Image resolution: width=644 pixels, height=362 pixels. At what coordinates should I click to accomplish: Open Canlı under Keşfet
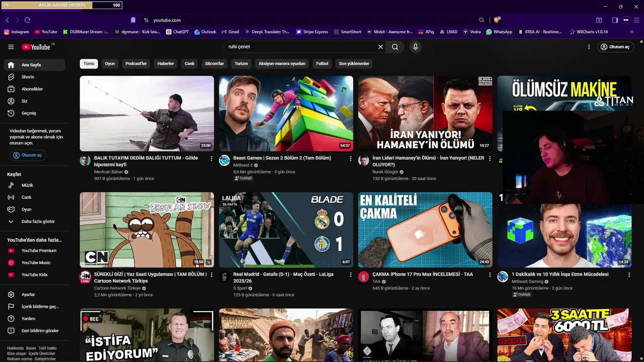(34, 198)
